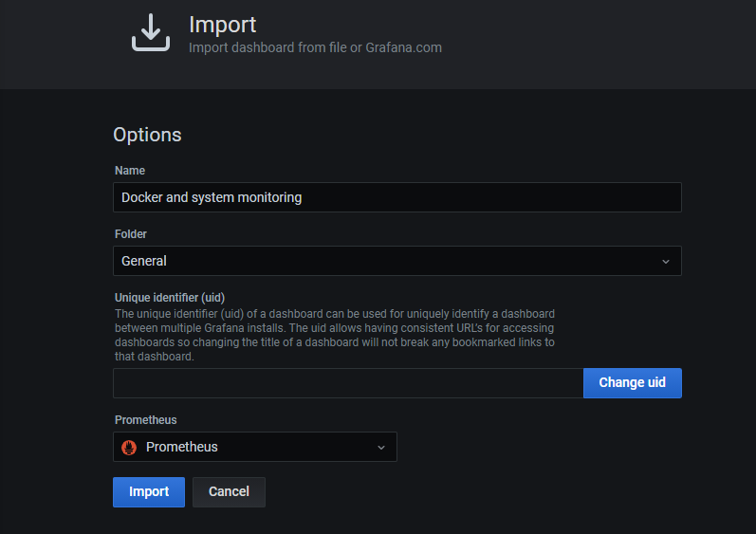
Task: Click the blue Import button
Action: (149, 491)
